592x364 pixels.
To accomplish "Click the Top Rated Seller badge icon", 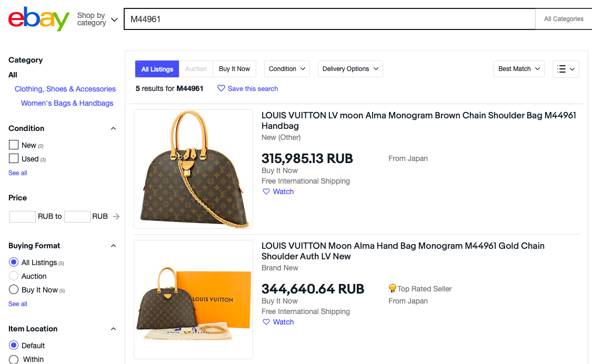I will pos(392,288).
